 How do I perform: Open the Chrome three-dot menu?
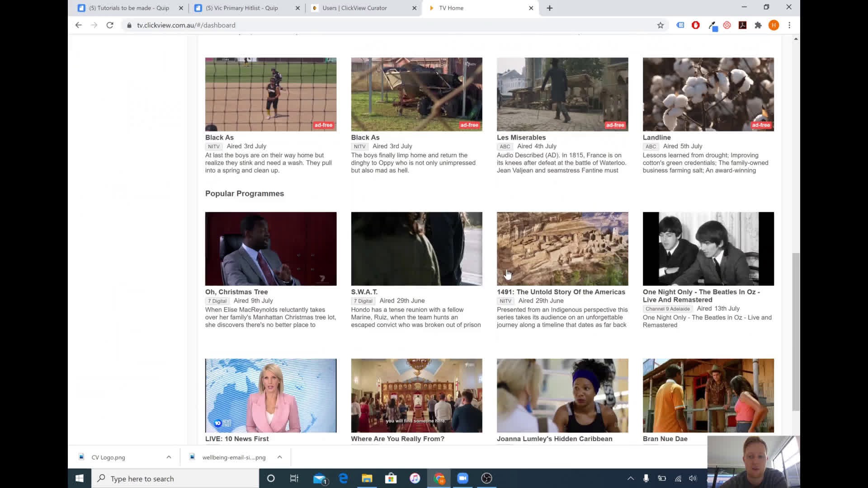pyautogui.click(x=789, y=25)
